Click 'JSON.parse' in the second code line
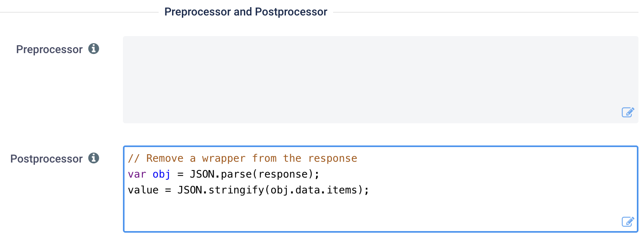 click(x=220, y=174)
